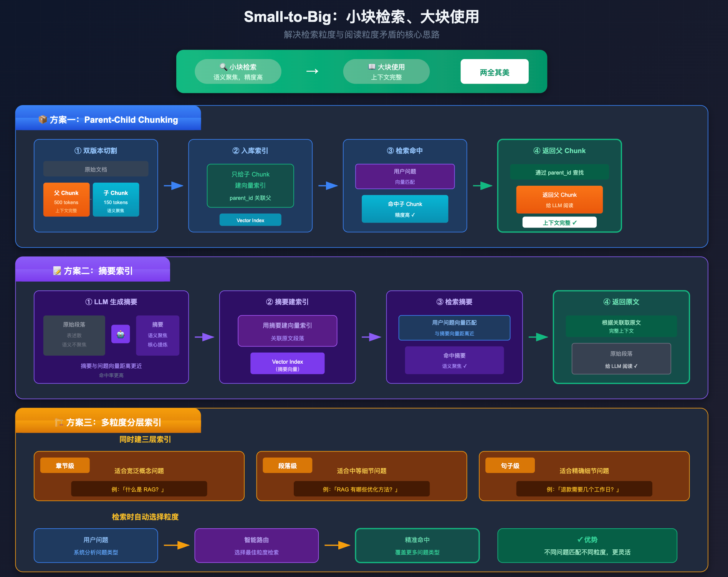This screenshot has width=728, height=577.
Task: Click the open book icon beside 大块使用
Action: (x=372, y=67)
